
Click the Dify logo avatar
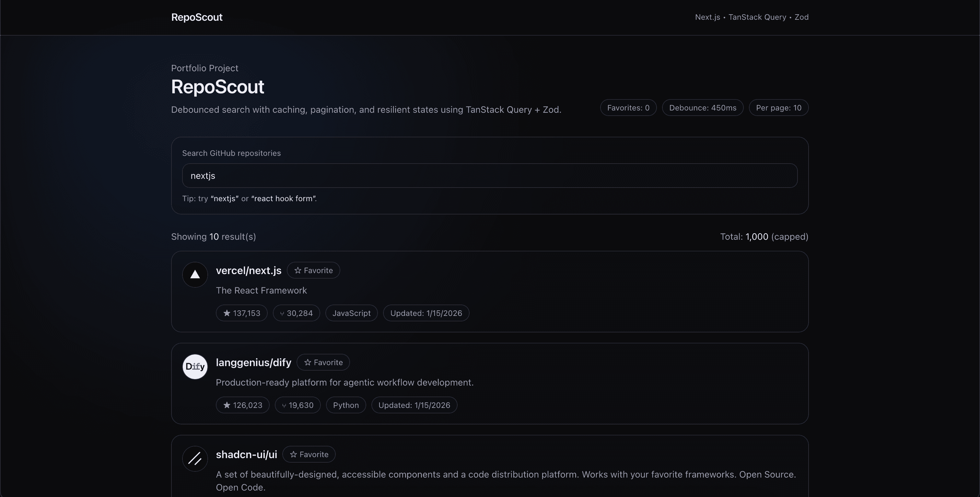(x=194, y=366)
